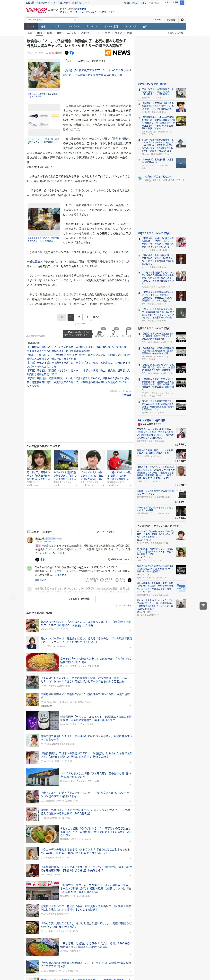Open トピックス一覧 link

[x=175, y=33]
